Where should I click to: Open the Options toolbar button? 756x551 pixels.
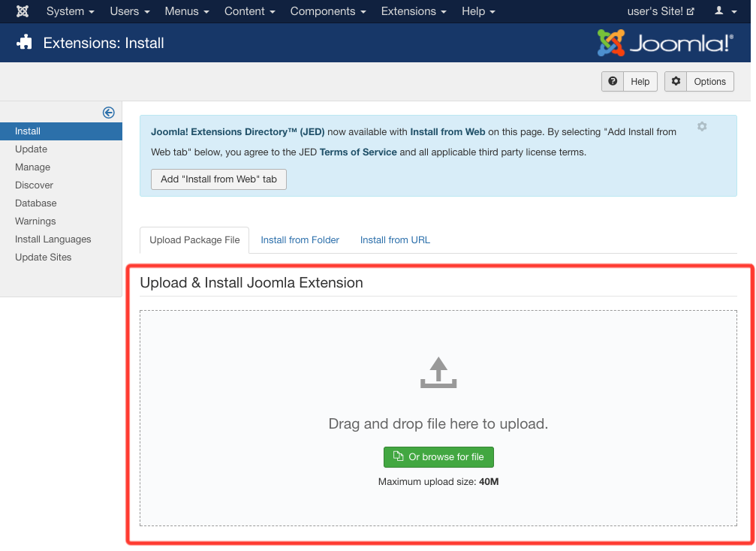[x=699, y=82]
